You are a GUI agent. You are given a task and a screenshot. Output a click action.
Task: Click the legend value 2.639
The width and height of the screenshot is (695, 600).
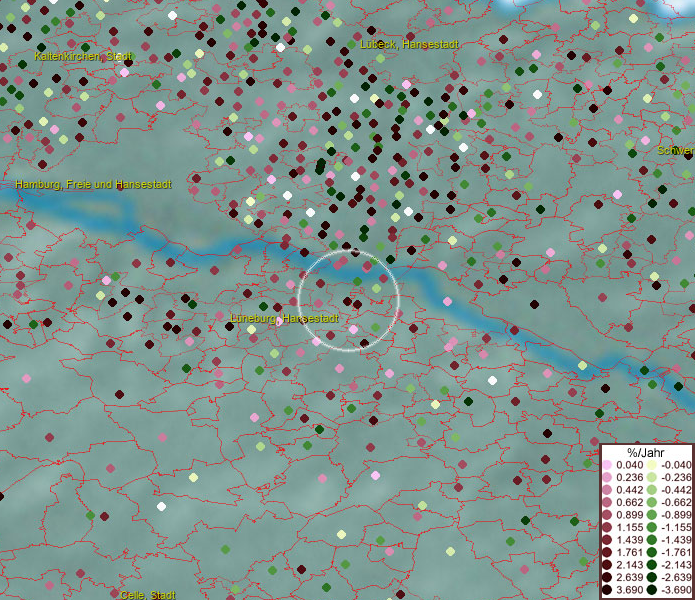click(x=630, y=577)
